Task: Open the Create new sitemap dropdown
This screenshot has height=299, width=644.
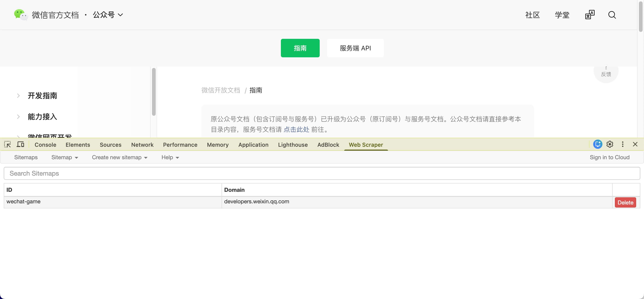Action: (119, 157)
